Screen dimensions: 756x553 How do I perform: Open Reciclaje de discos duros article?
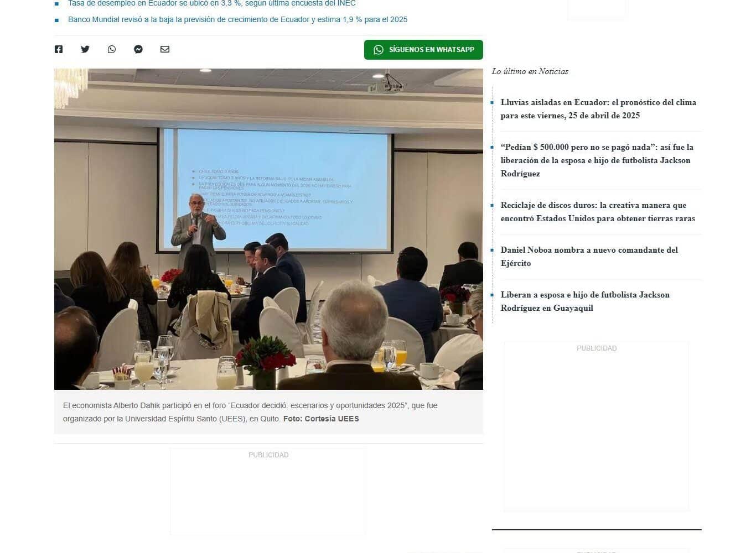[x=598, y=212]
